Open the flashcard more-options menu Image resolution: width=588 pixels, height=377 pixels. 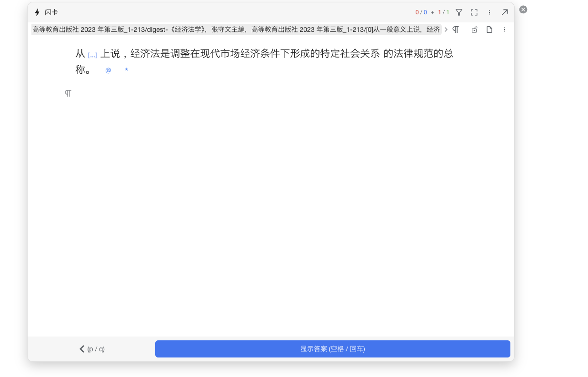tap(489, 12)
